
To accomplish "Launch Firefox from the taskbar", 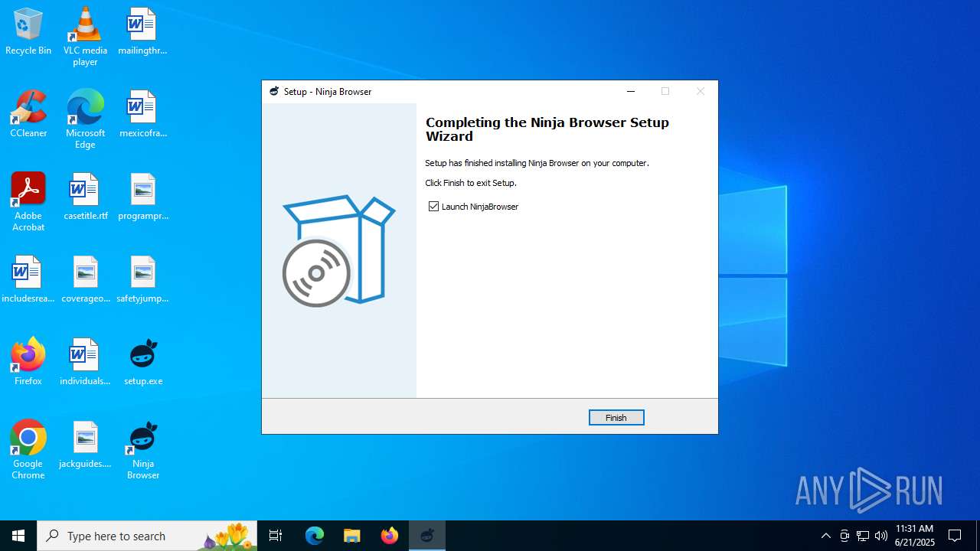I will coord(390,536).
